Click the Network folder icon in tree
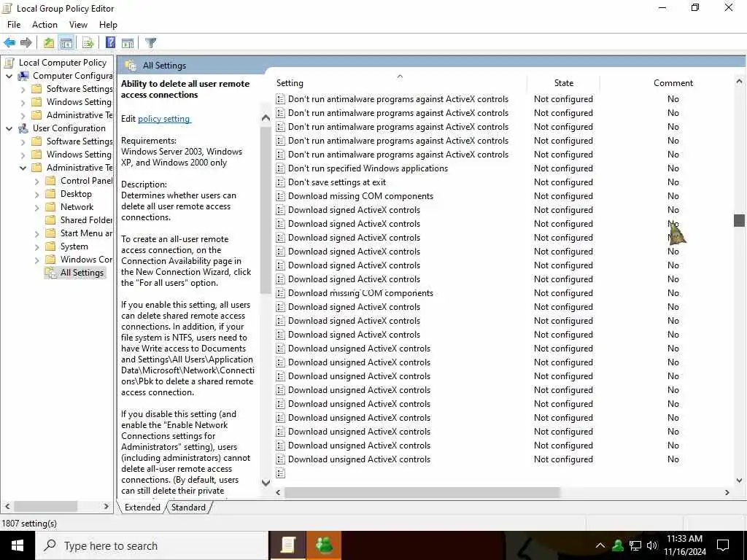This screenshot has width=747, height=560. click(x=50, y=206)
